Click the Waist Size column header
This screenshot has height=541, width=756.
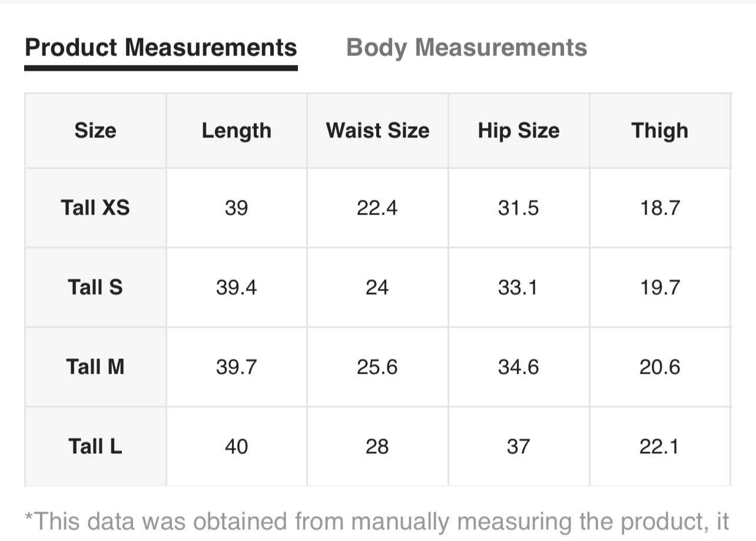(377, 130)
